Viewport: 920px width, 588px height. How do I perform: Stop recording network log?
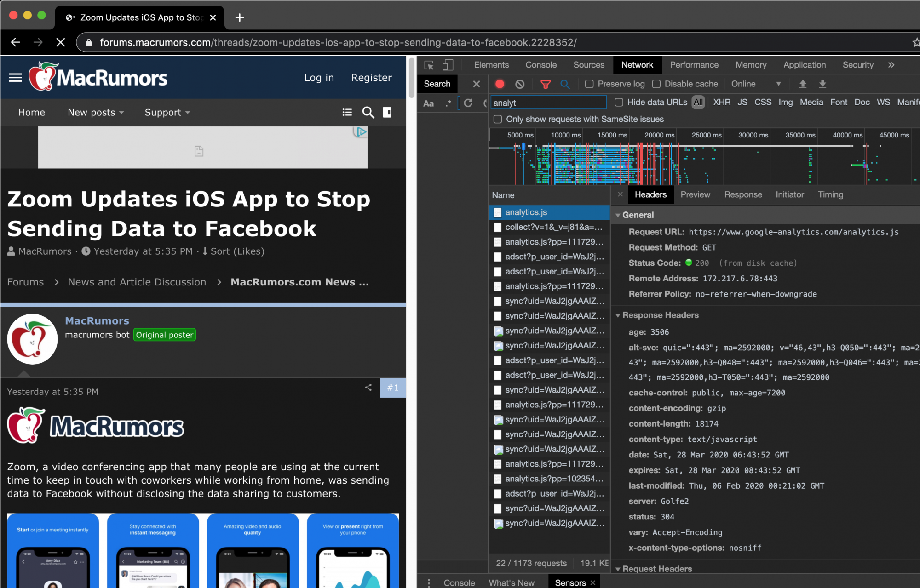click(500, 84)
